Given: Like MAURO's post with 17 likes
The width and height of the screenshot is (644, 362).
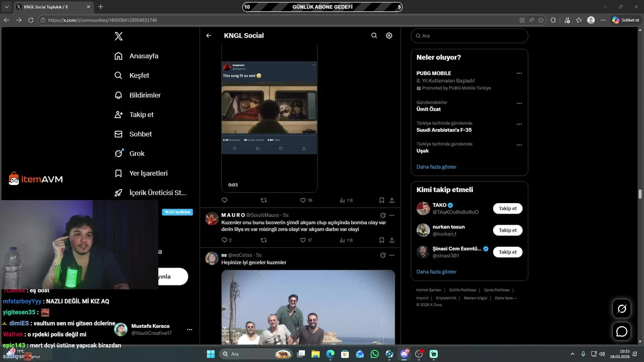Looking at the screenshot, I should pos(306,240).
